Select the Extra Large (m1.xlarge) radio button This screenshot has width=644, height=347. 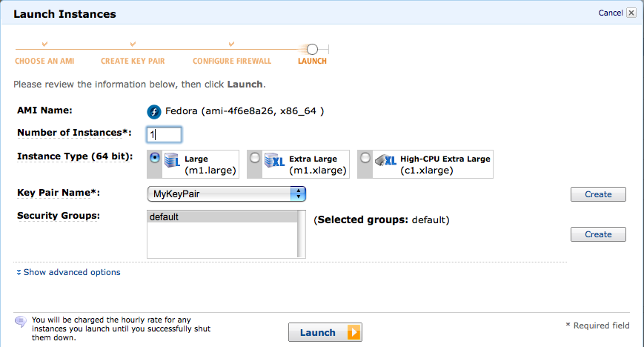point(255,158)
